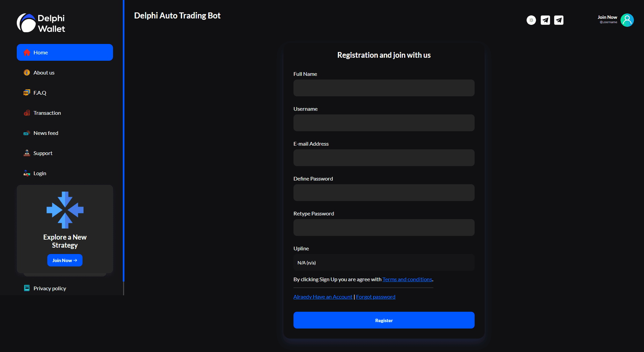The width and height of the screenshot is (644, 352).
Task: Click the News feed live icon
Action: point(27,133)
